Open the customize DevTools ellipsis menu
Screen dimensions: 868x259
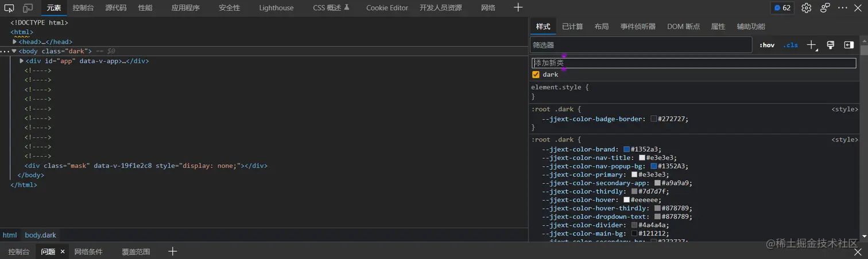point(842,8)
